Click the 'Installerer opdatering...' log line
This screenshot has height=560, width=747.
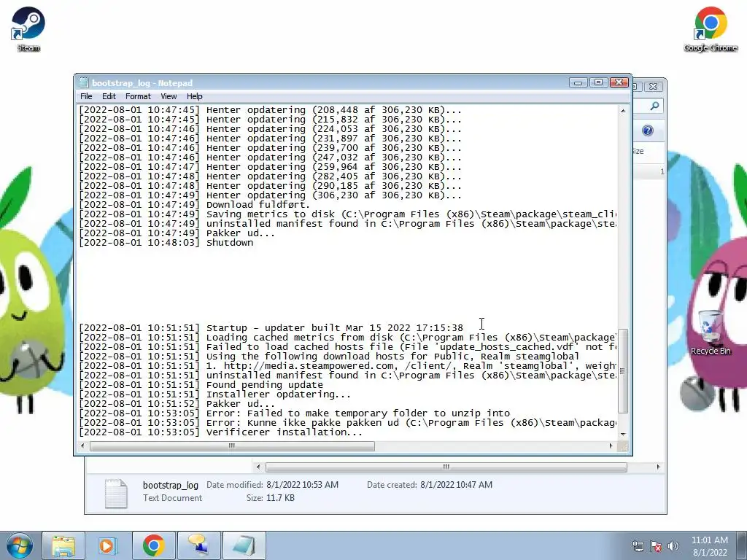[x=215, y=394]
